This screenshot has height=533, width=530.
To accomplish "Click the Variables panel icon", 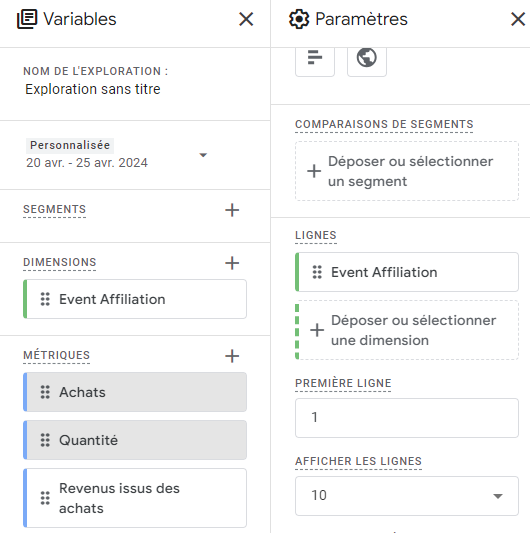I will tap(27, 19).
